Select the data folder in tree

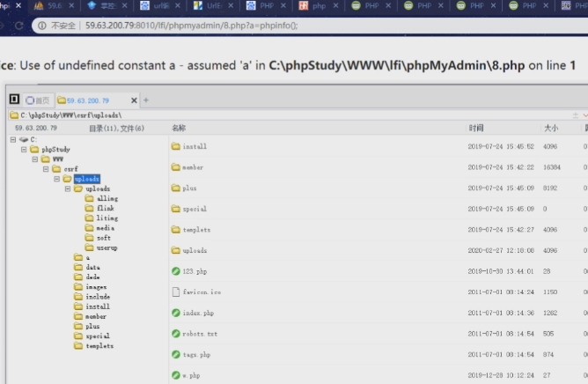pos(87,267)
